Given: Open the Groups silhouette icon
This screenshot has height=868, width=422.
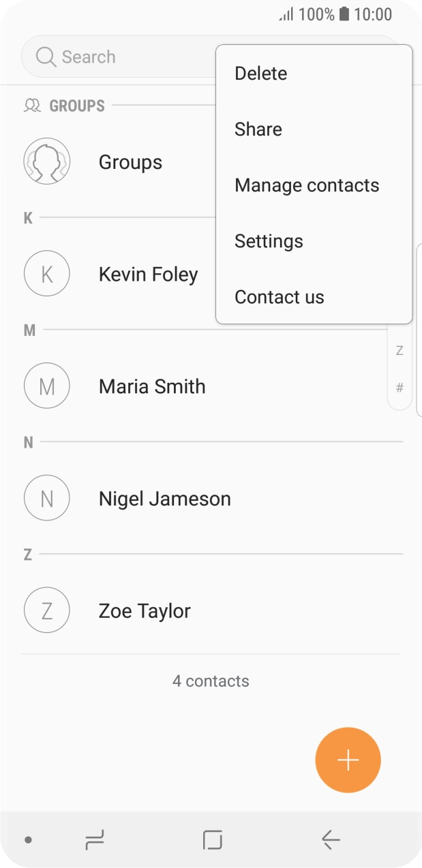Looking at the screenshot, I should 46,161.
